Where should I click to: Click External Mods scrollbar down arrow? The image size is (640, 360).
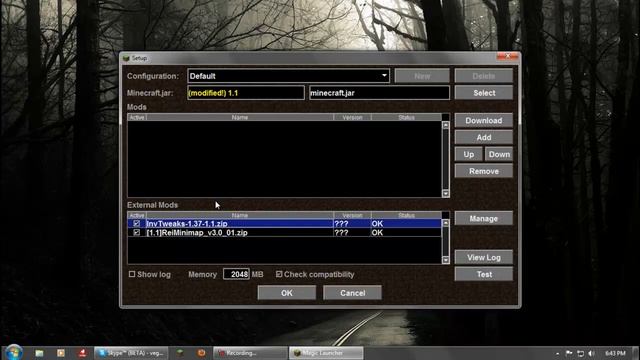click(446, 260)
